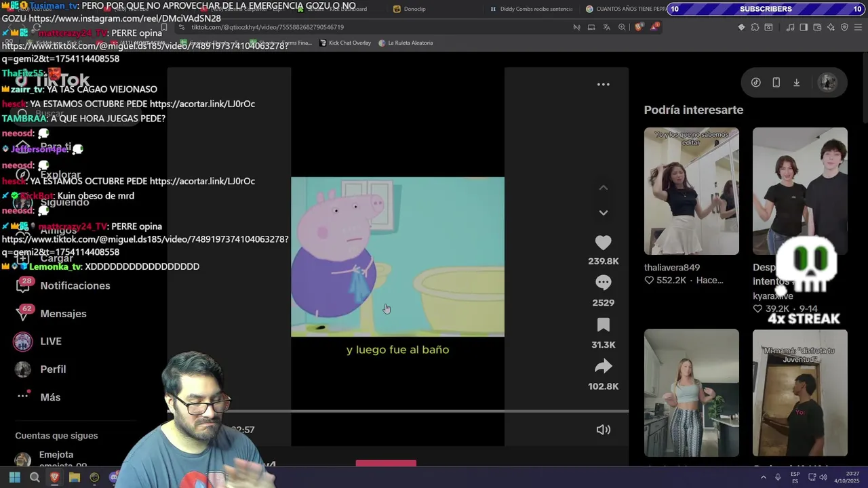Open the browser extensions puzzle icon

click(x=755, y=27)
